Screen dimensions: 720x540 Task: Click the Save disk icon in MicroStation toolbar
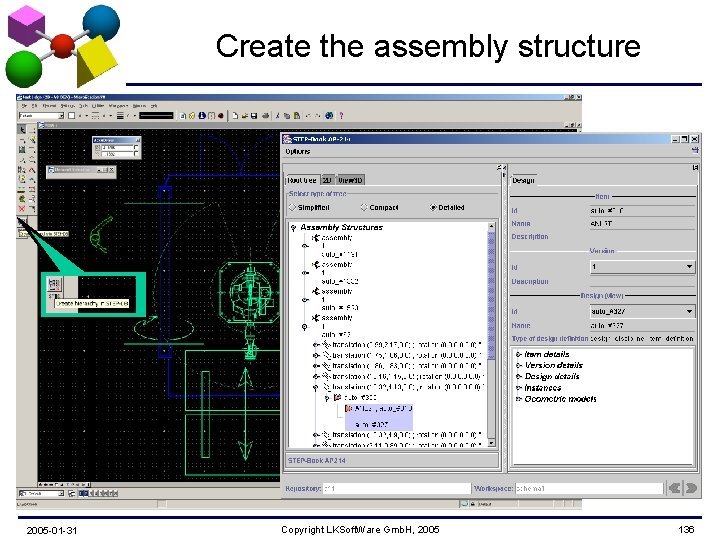click(253, 116)
